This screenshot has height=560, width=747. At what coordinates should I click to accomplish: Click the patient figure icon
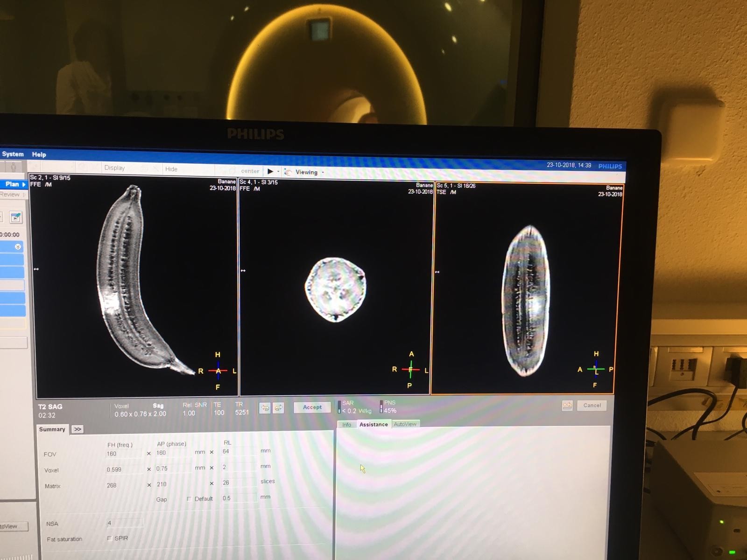(x=13, y=167)
